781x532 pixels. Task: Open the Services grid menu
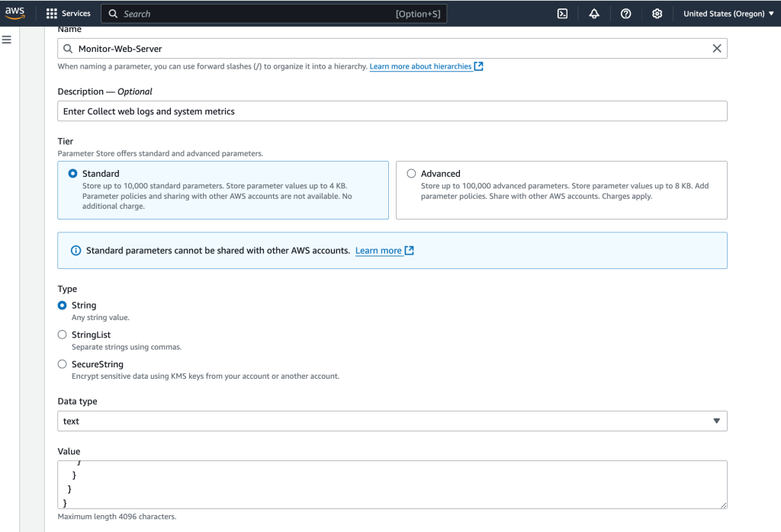click(68, 14)
